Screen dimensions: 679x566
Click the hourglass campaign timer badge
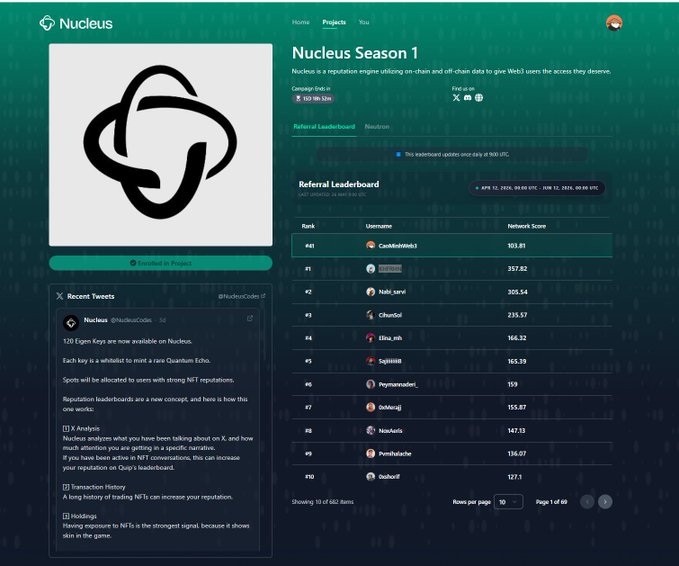click(x=313, y=99)
